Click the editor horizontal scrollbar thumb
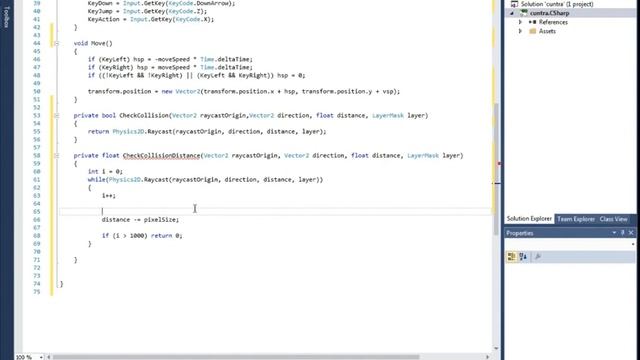 point(236,357)
